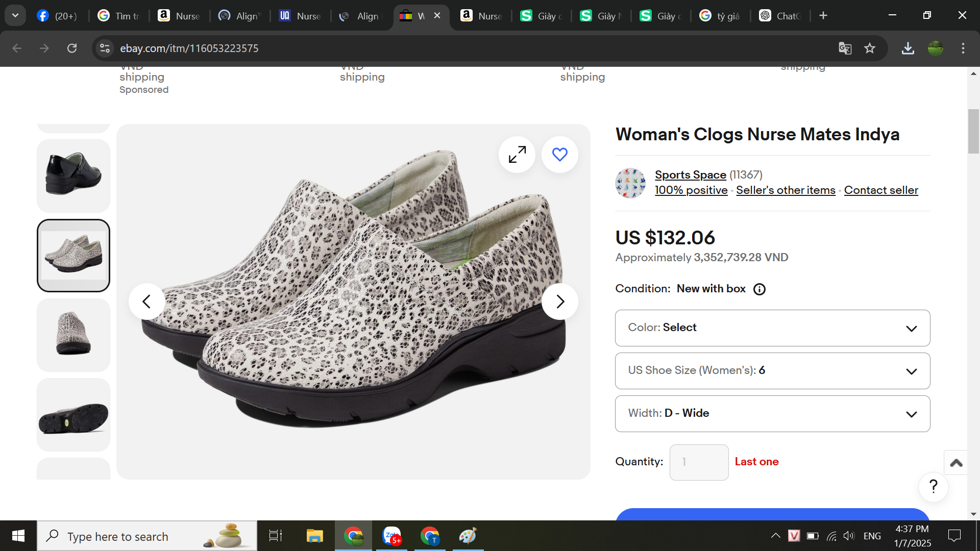Show previous product image arrow

pos(146,302)
